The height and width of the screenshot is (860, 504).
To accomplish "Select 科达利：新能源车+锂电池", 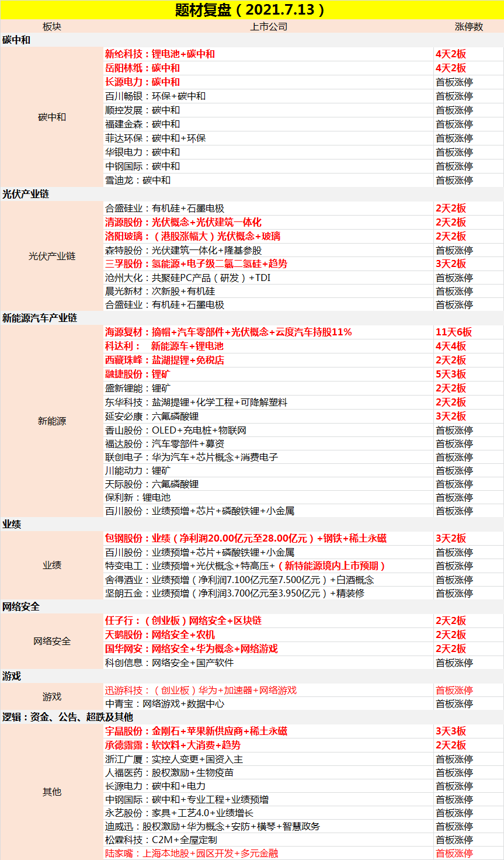I will click(164, 346).
